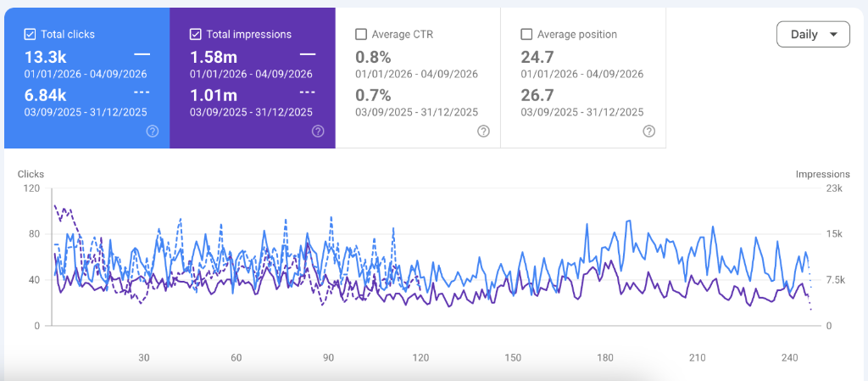This screenshot has width=868, height=381.
Task: Click the 15k impressions axis label
Action: tap(834, 234)
